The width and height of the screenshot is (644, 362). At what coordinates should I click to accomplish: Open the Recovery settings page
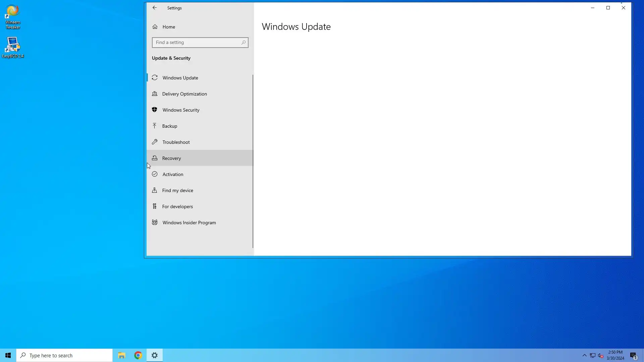coord(171,158)
